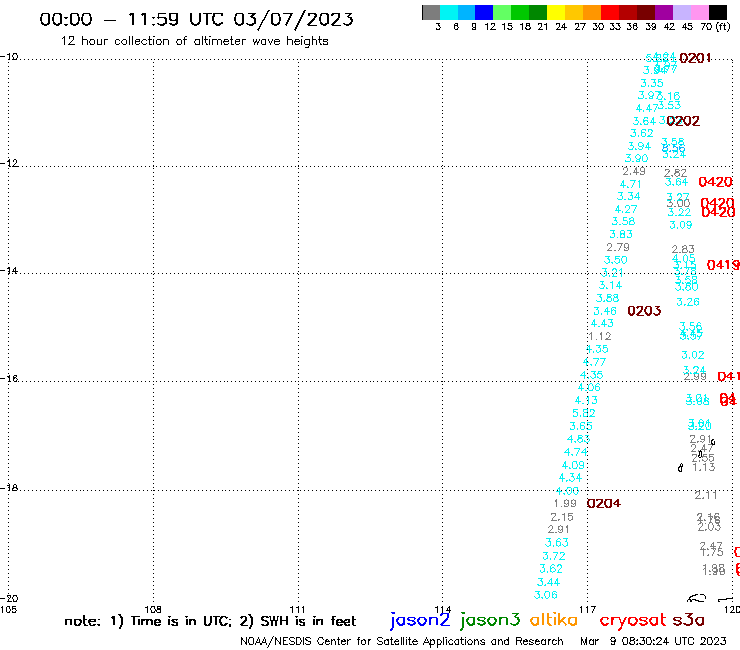Click the pink legend color swatch
This screenshot has height=650, width=740.
(699, 12)
